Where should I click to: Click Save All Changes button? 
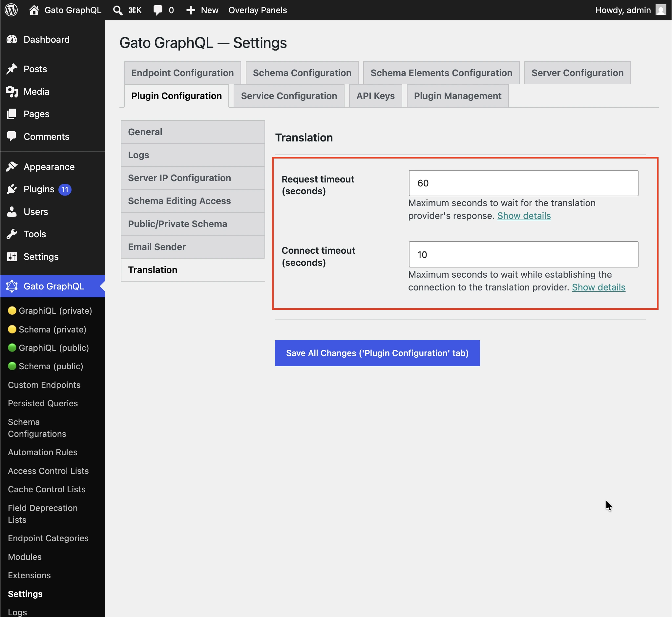(377, 353)
